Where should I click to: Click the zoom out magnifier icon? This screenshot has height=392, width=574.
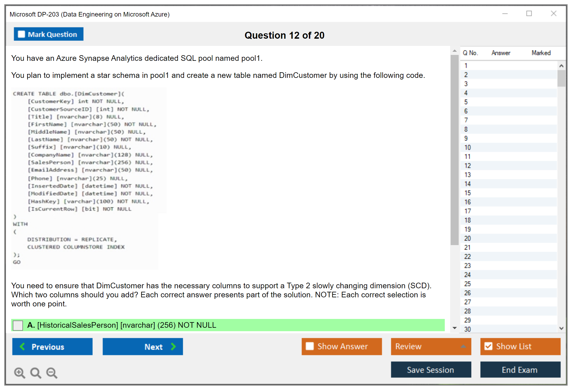[x=52, y=373]
